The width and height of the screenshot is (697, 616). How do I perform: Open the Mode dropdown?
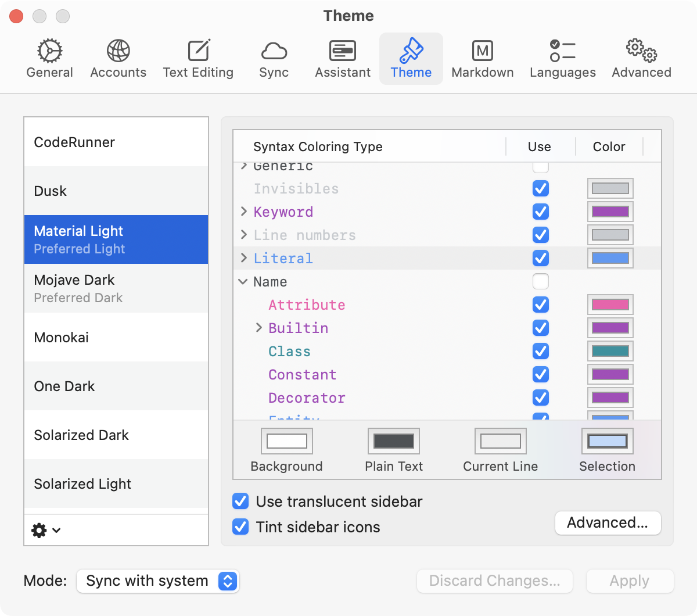pos(158,581)
